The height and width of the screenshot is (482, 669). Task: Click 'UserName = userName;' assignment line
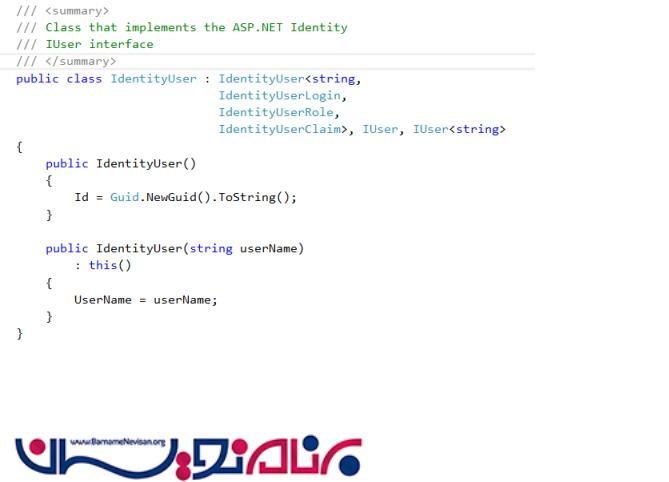(x=145, y=300)
